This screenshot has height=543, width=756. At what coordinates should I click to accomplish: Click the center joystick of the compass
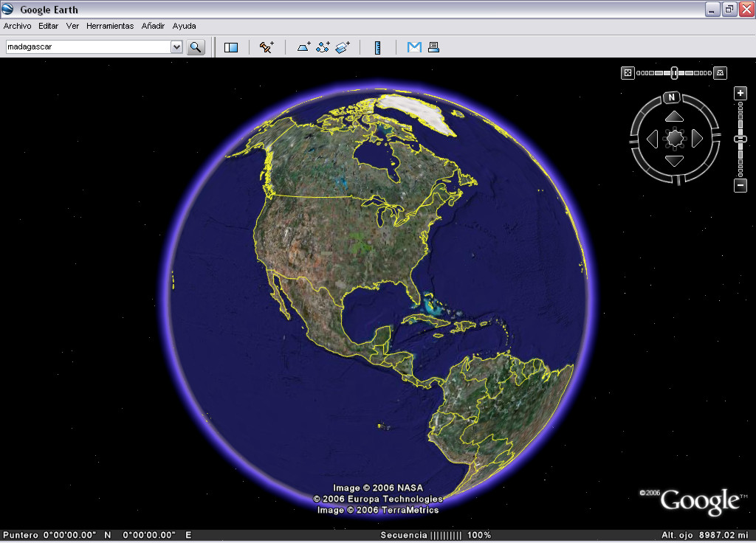coord(675,138)
